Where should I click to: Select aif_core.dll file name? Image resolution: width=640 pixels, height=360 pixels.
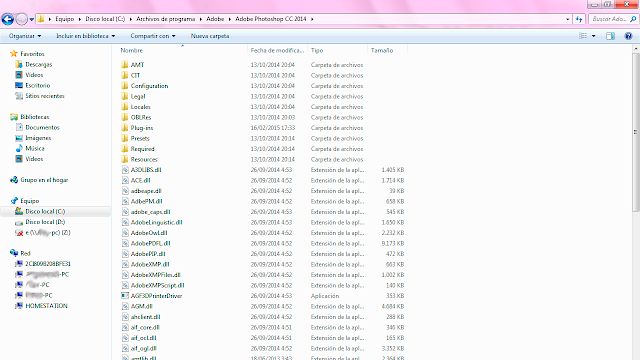(x=145, y=327)
